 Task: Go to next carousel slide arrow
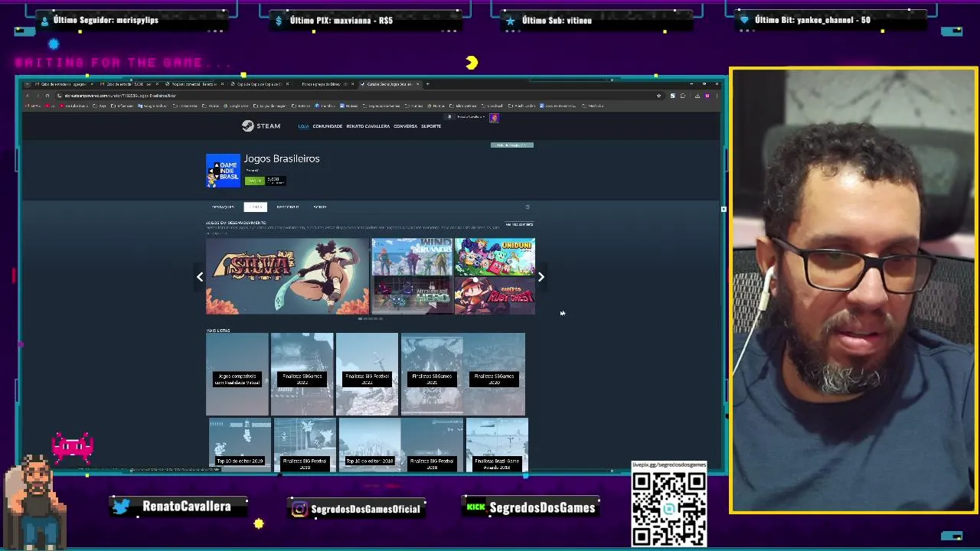(541, 277)
